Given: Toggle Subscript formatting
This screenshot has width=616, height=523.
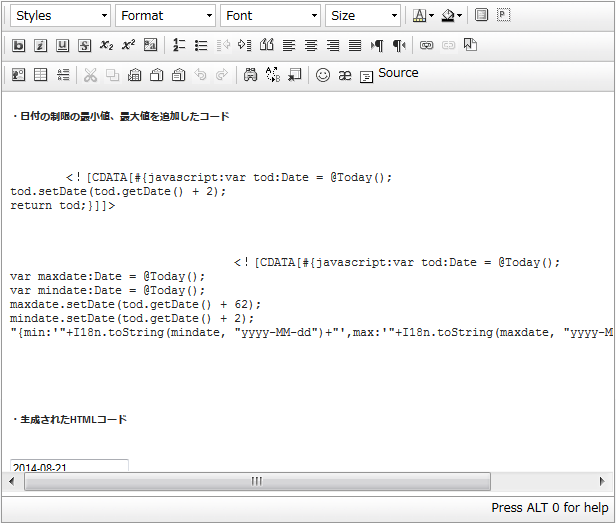Looking at the screenshot, I should pos(106,46).
